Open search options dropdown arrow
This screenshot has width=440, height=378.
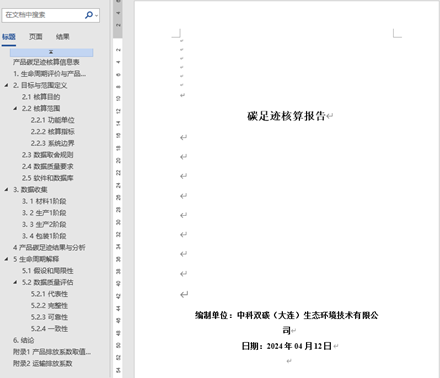point(96,15)
